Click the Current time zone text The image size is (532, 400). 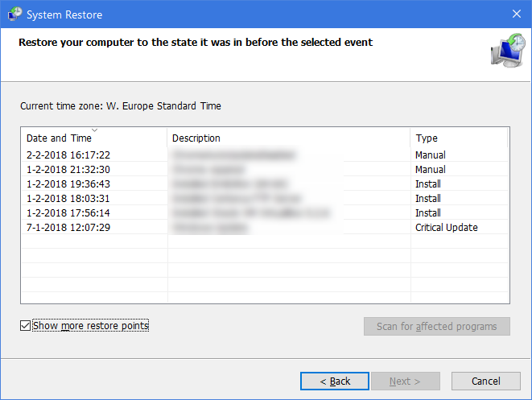(x=121, y=106)
